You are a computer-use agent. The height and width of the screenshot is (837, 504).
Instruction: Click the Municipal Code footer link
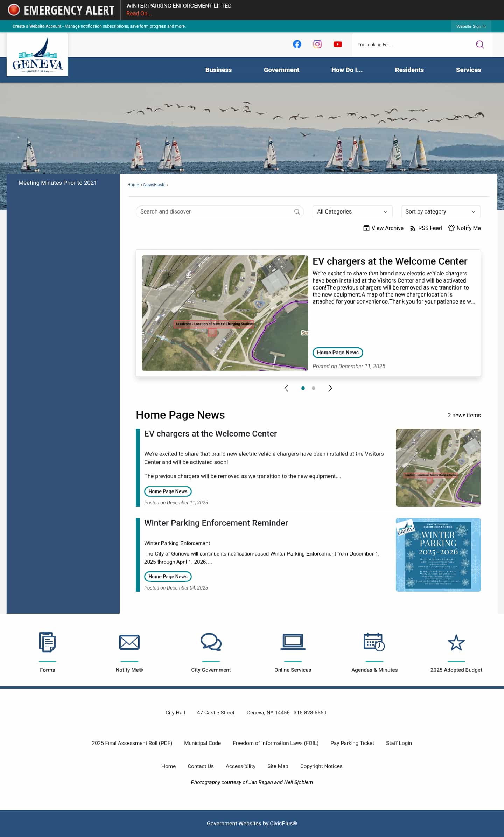(203, 743)
